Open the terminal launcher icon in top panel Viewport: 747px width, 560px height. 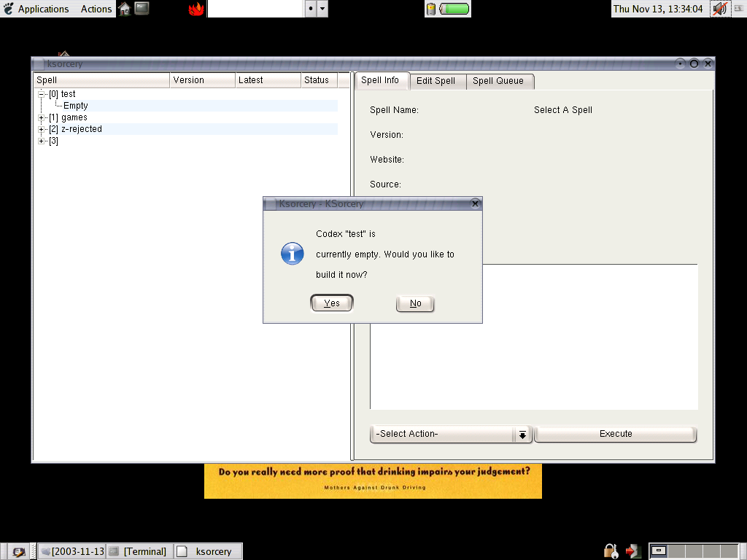(x=142, y=9)
